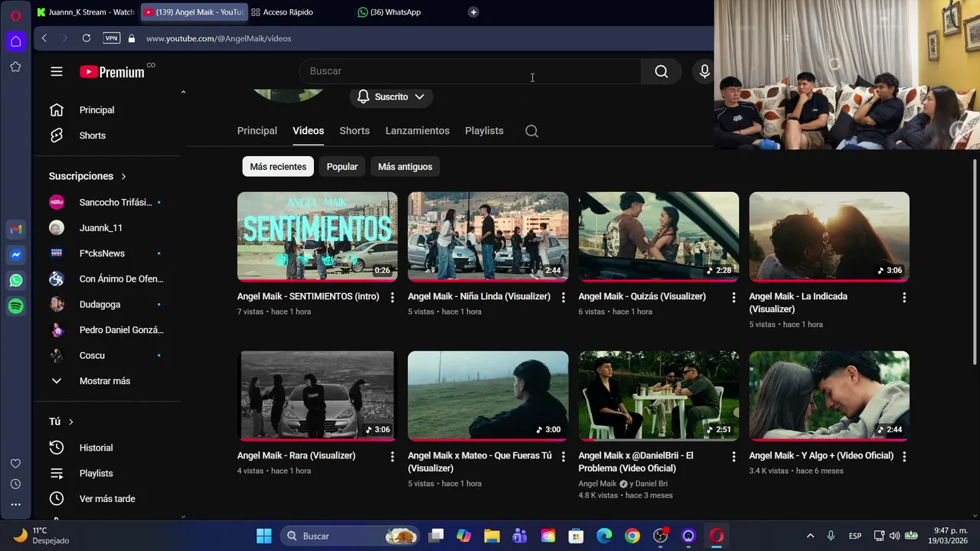The width and height of the screenshot is (980, 551).
Task: Open channel Principal tab
Action: 257,131
